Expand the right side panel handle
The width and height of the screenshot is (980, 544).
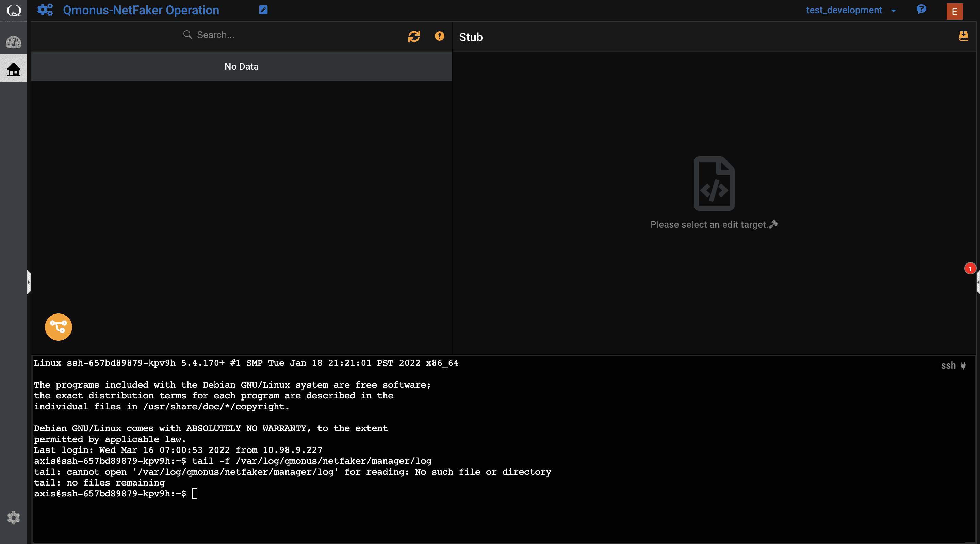[x=978, y=282]
